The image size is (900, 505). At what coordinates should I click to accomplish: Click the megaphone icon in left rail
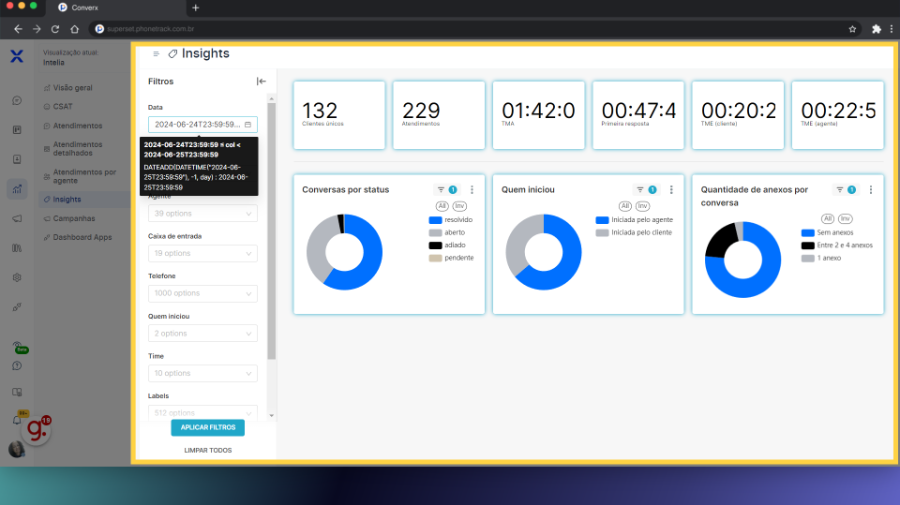[x=17, y=219]
